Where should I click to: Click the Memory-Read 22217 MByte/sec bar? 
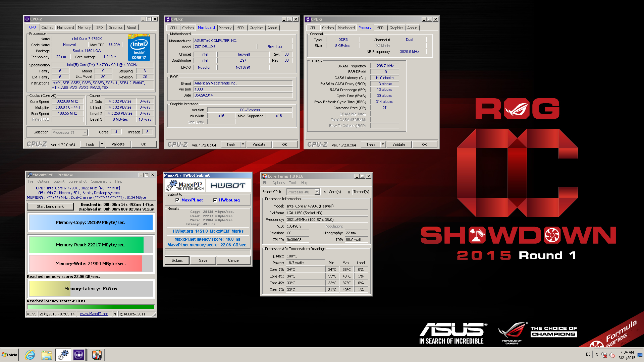(91, 245)
